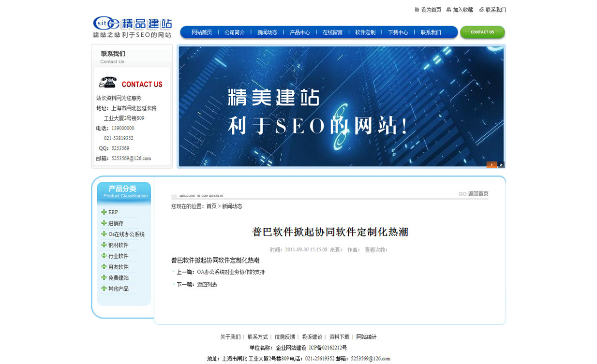
Task: Switch banner to slide 1
Action: (x=492, y=165)
